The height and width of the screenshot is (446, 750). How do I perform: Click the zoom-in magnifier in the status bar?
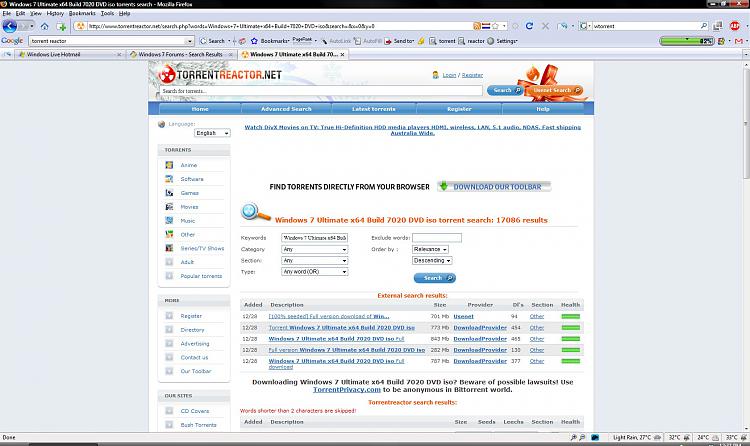click(574, 437)
